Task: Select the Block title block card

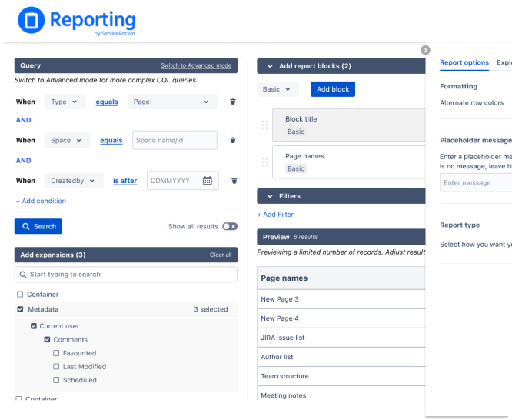Action: [349, 125]
